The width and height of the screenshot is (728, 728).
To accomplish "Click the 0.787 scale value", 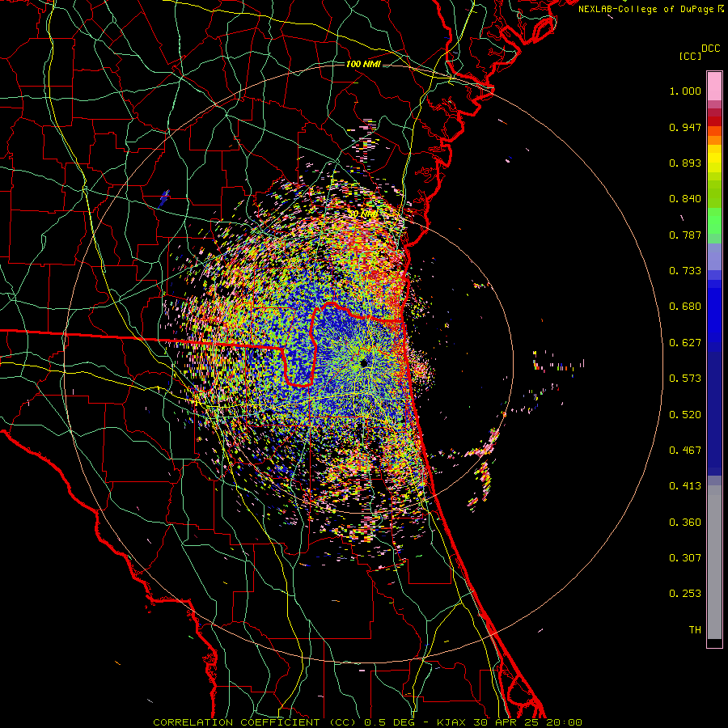I will [685, 235].
